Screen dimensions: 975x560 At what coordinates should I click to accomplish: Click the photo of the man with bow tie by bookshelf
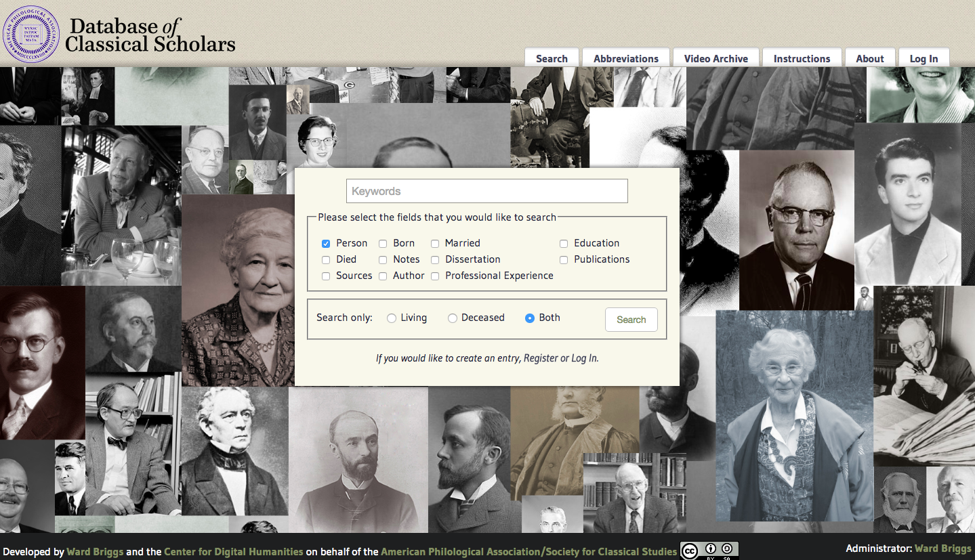[133, 444]
